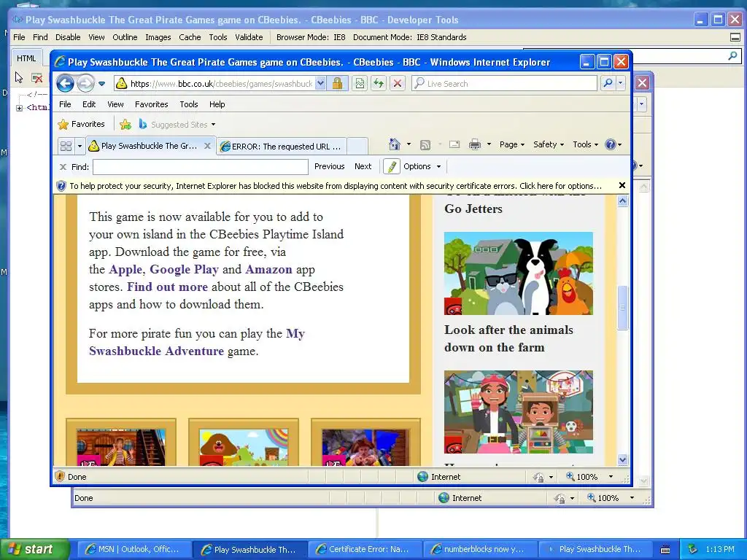Switch to the ERROR: The requested URL tab
Image resolution: width=747 pixels, height=560 pixels.
(x=282, y=146)
